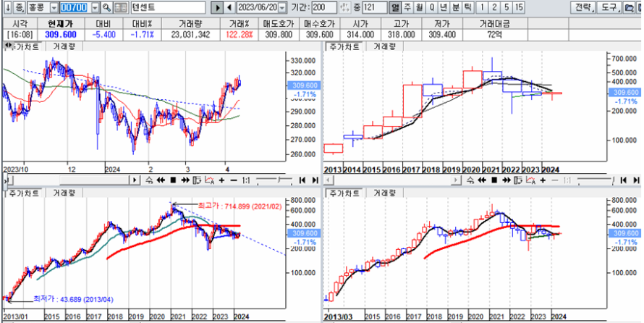Jump to last bar icon, top-right chart
Image resolution: width=644 pixels, height=323 pixels.
[635, 180]
